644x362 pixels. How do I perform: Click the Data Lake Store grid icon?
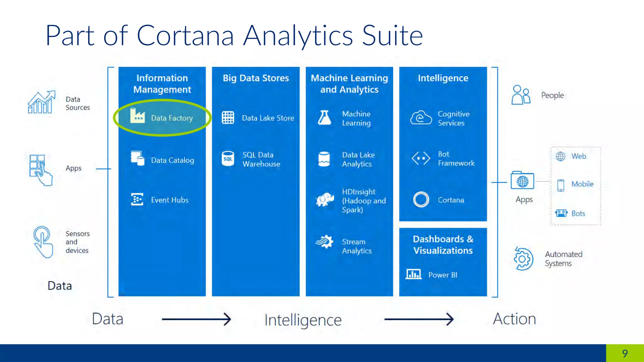pyautogui.click(x=228, y=118)
